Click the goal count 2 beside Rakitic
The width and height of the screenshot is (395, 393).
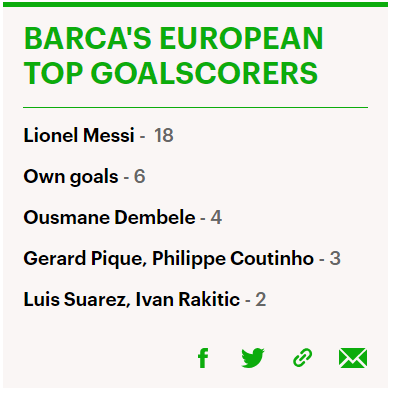pos(261,299)
